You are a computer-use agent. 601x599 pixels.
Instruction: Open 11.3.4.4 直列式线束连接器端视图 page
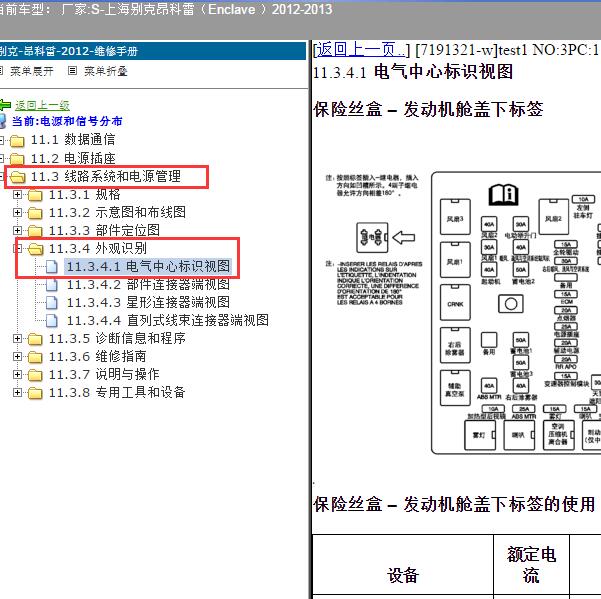(168, 320)
